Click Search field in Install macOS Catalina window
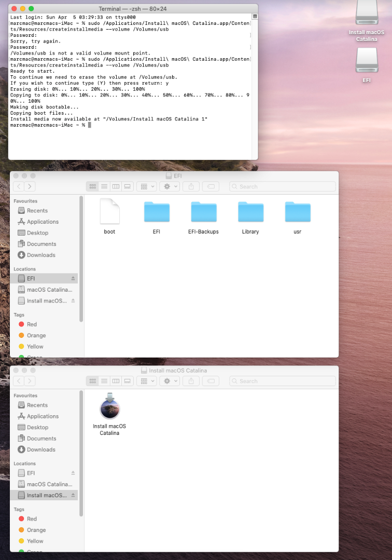 [x=283, y=381]
